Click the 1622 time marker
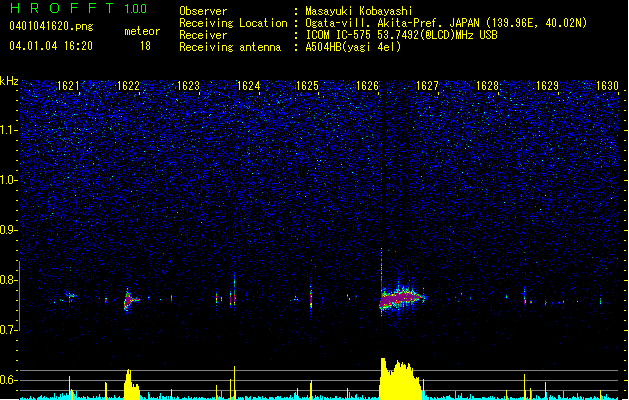This screenshot has width=629, height=400. tap(128, 86)
